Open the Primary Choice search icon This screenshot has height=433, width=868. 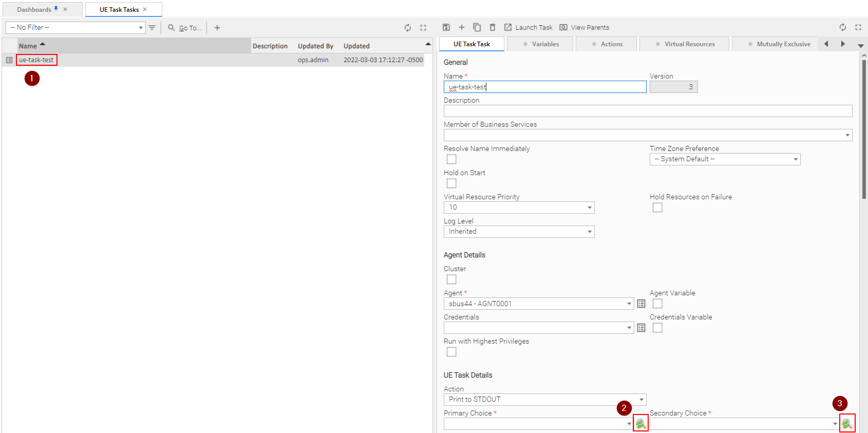[x=640, y=424]
